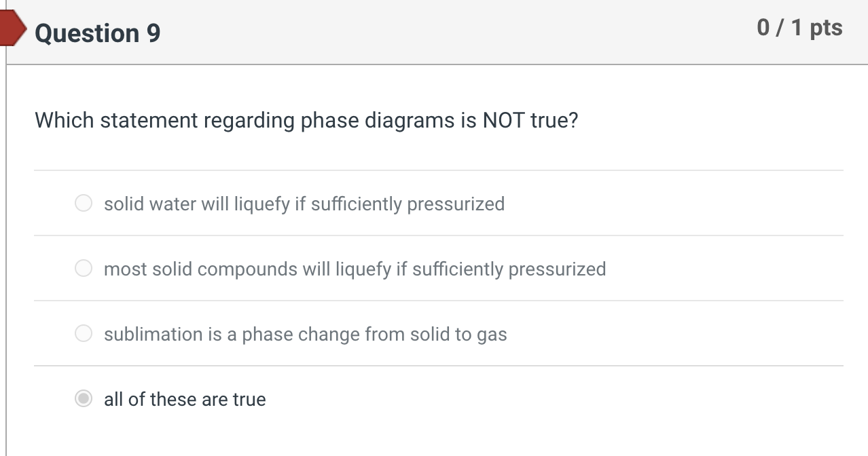Choose the sublimation answer radio button
Screen dimensions: 868x456
[x=84, y=334]
